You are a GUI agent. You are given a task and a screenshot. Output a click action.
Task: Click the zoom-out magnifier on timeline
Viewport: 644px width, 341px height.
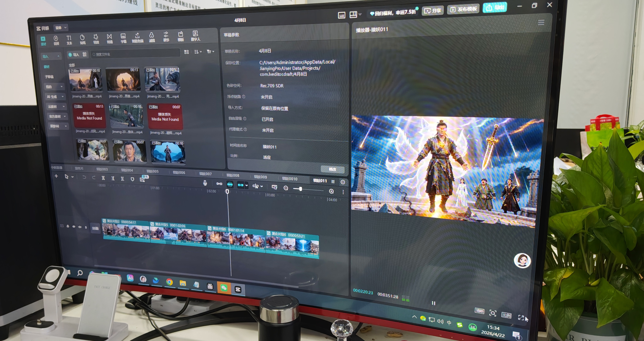click(x=286, y=188)
